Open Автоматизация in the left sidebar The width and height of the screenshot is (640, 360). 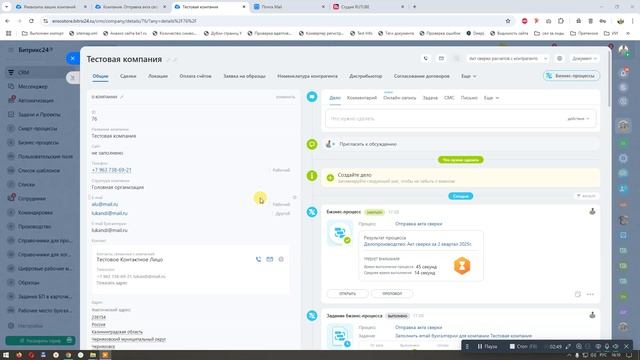click(x=36, y=100)
